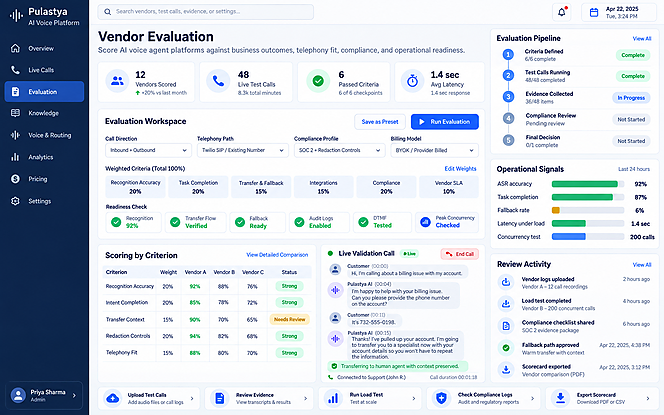Click the Pulastya AI avatar at 00:04
Viewport: 664px width, 415px height.
[335, 290]
